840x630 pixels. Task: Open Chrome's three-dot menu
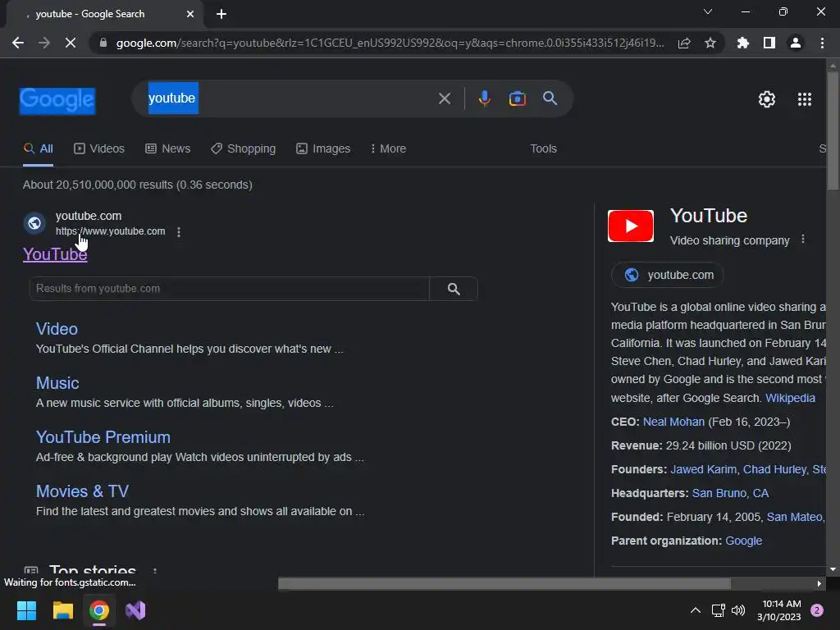(x=822, y=43)
